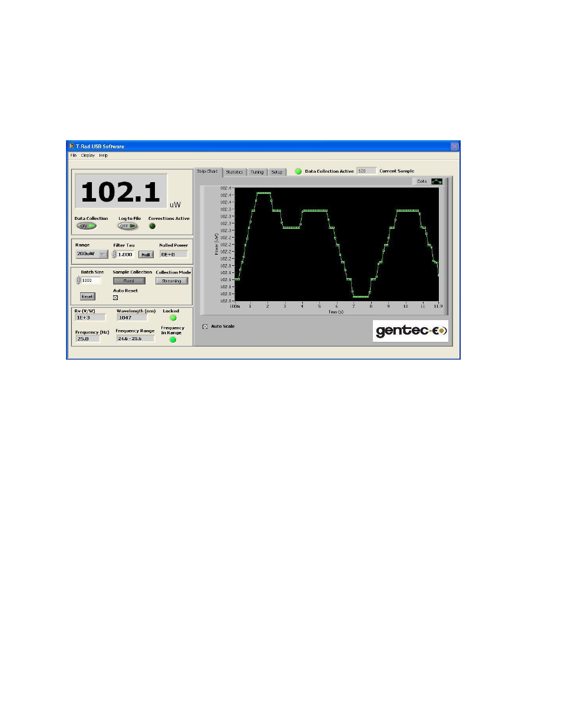Open the Help menu

[103, 156]
